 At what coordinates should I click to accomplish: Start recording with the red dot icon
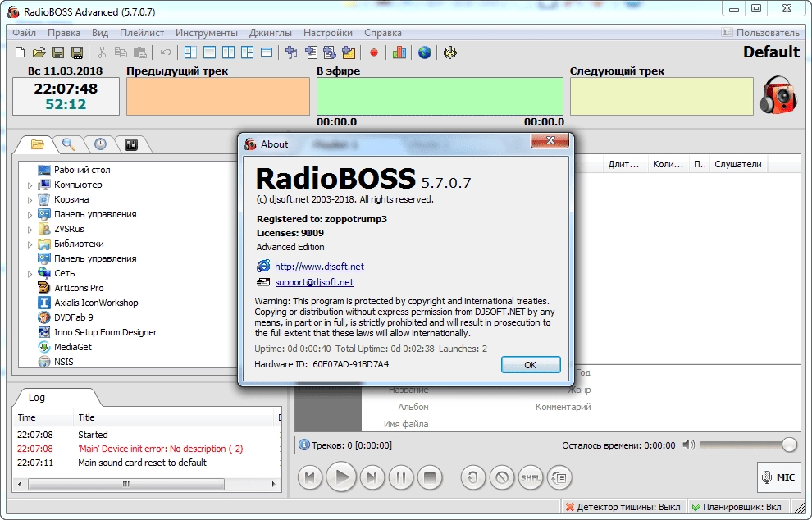click(374, 52)
